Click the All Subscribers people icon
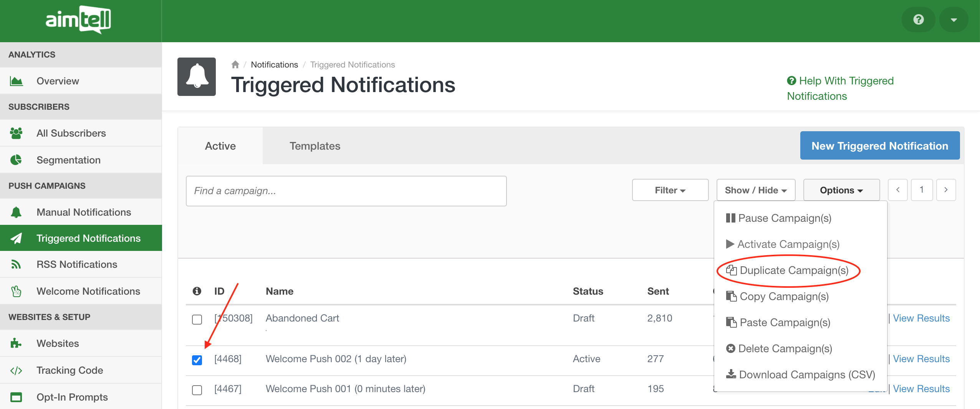This screenshot has height=409, width=980. 16,133
